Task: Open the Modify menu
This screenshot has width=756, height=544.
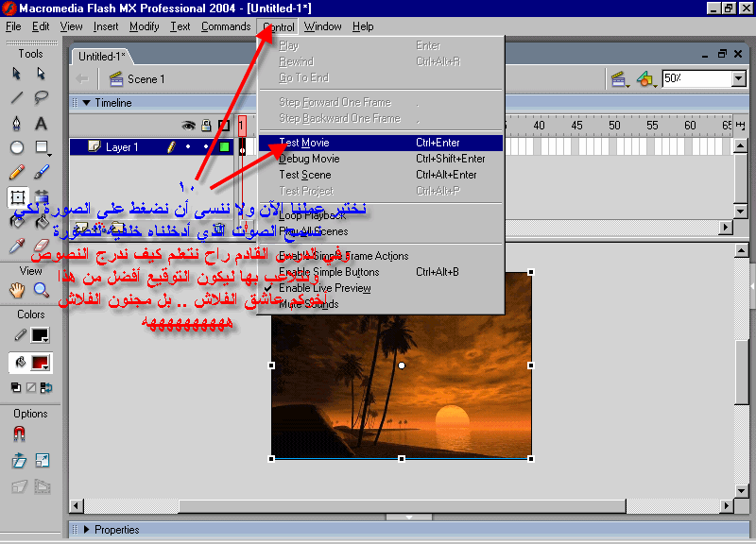Action: tap(145, 26)
